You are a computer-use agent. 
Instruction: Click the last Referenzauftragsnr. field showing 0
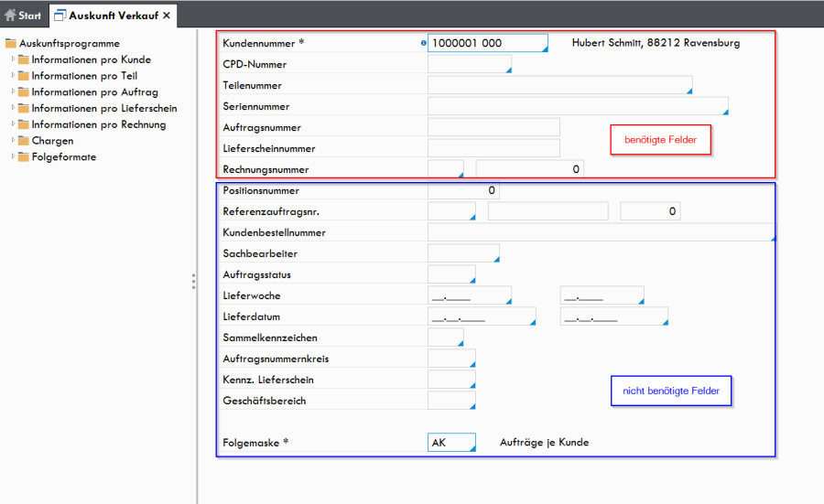tap(650, 211)
